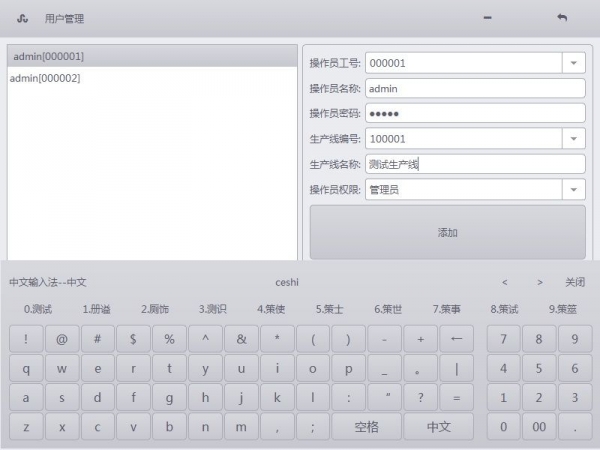Click the 操作员密码 password field

pos(474,113)
